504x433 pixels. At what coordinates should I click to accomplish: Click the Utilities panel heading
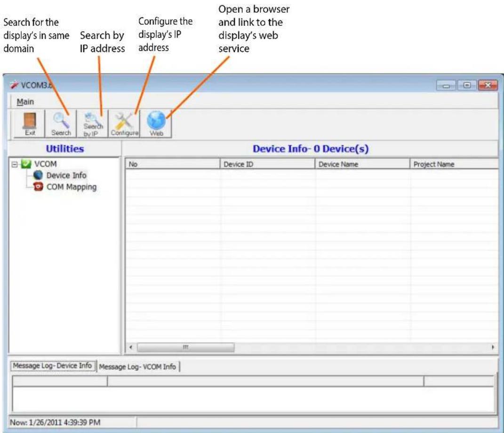(x=64, y=149)
